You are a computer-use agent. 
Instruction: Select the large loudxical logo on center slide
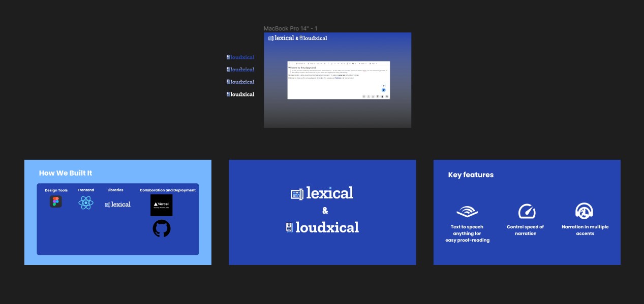tap(322, 227)
